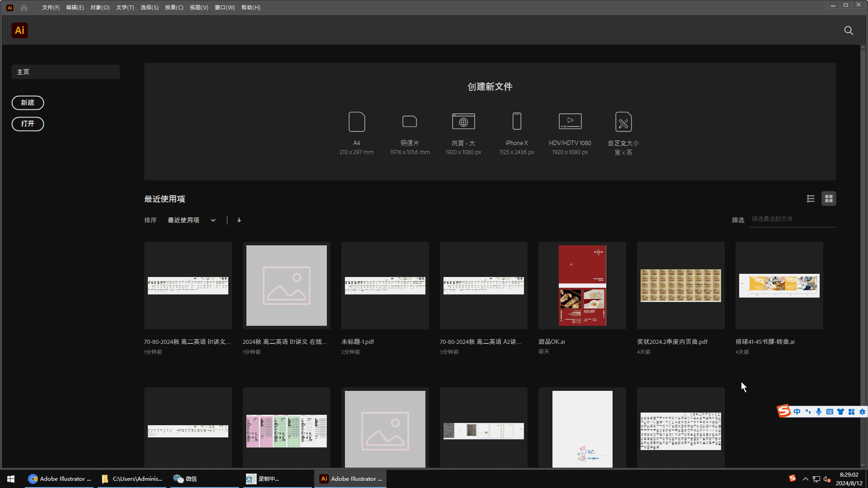
Task: Open the 自定义大小 custom size preset
Action: pyautogui.click(x=623, y=133)
